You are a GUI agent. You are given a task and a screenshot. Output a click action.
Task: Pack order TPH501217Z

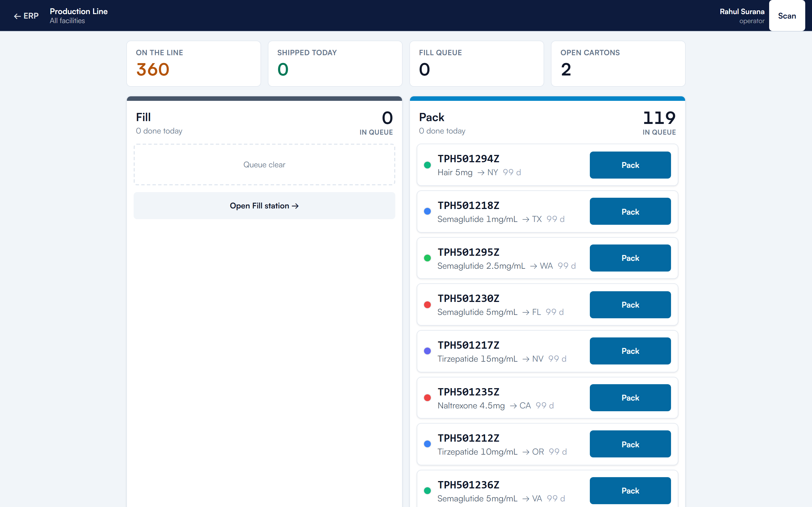coord(630,351)
